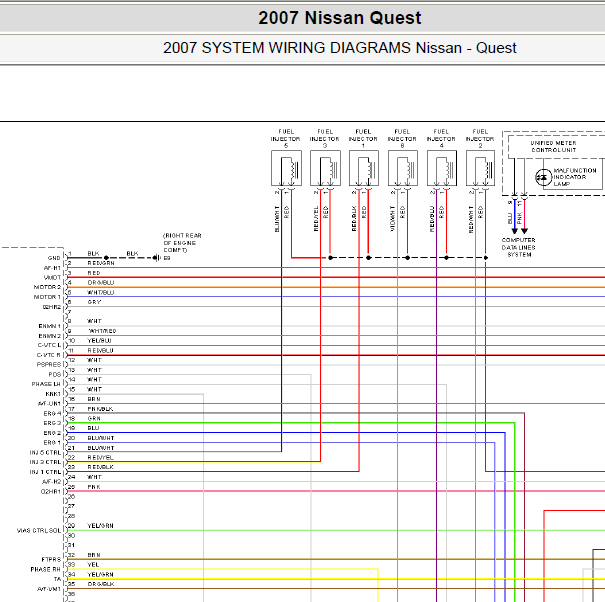Click the 'INJ 5 CTRL' terminal label
This screenshot has width=605, height=602.
[x=45, y=452]
